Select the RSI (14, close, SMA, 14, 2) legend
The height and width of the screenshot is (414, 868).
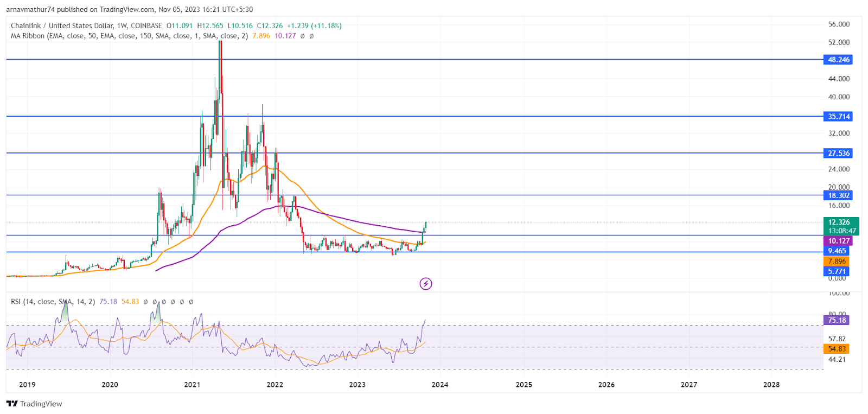(x=53, y=302)
